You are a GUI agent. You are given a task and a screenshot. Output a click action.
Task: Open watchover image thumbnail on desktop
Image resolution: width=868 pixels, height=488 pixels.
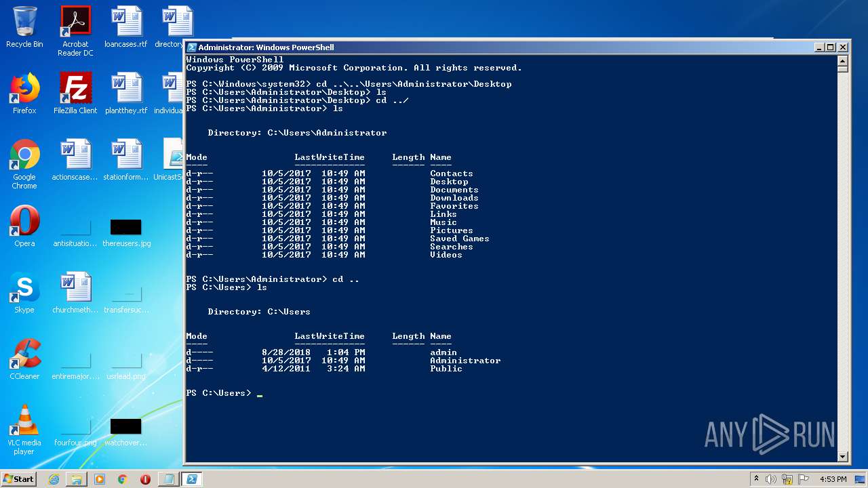click(126, 432)
